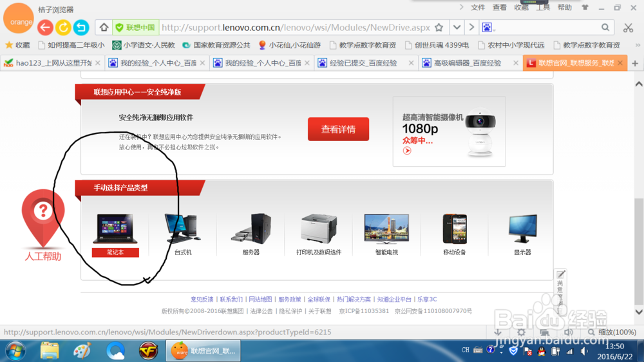
Task: Open the 热门解决方案 footer link
Action: point(354,299)
